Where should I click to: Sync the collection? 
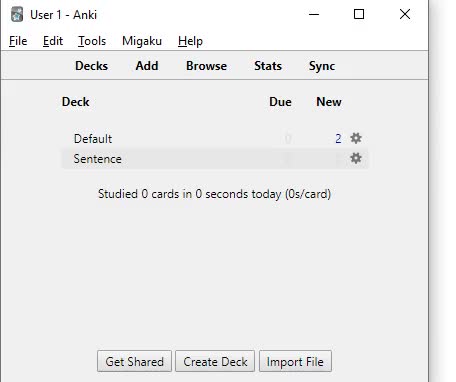point(322,66)
